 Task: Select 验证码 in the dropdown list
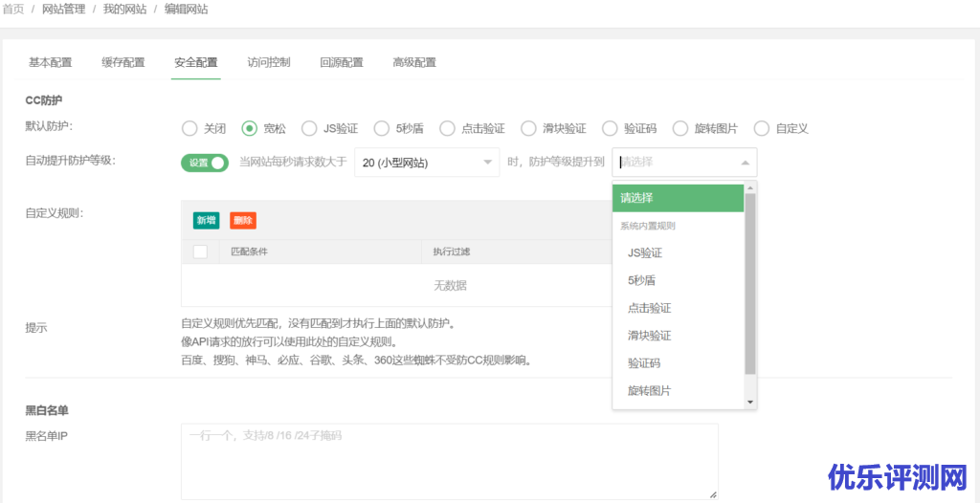(643, 363)
